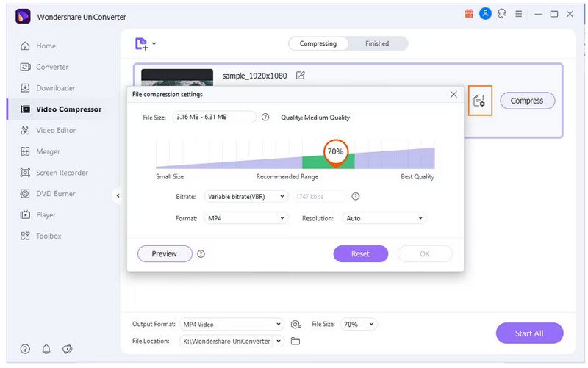Switch to the Finished tab

[x=377, y=43]
